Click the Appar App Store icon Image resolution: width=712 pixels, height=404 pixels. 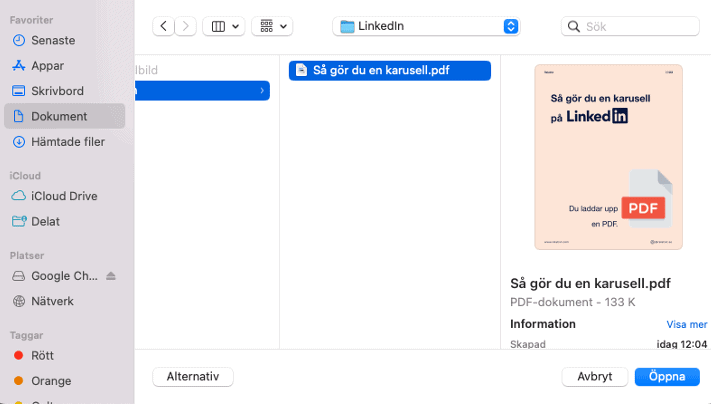(19, 66)
